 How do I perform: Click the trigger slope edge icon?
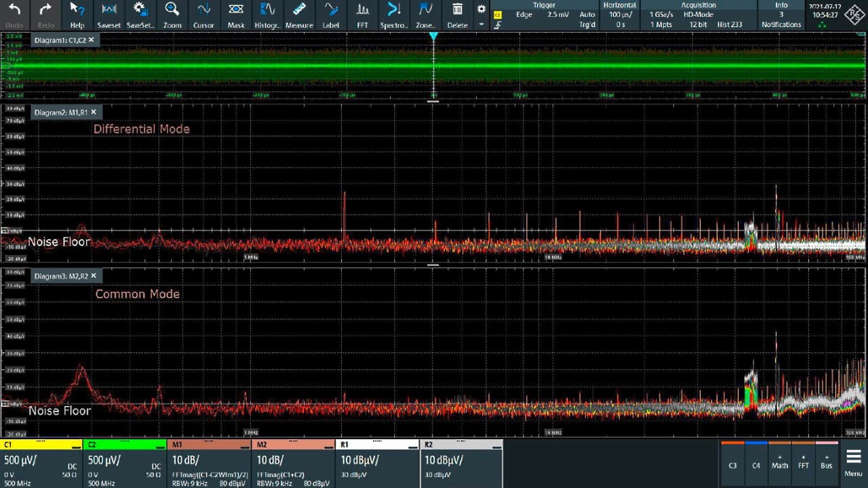coord(498,25)
